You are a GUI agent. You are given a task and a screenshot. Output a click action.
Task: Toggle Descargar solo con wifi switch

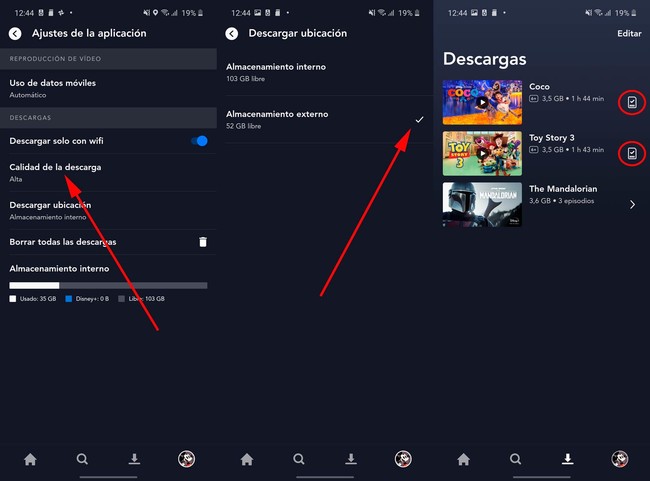point(199,141)
